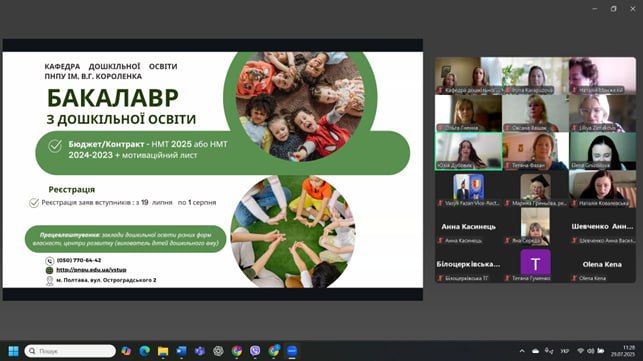
Task: Open the Settings gear app in taskbar
Action: pyautogui.click(x=218, y=351)
